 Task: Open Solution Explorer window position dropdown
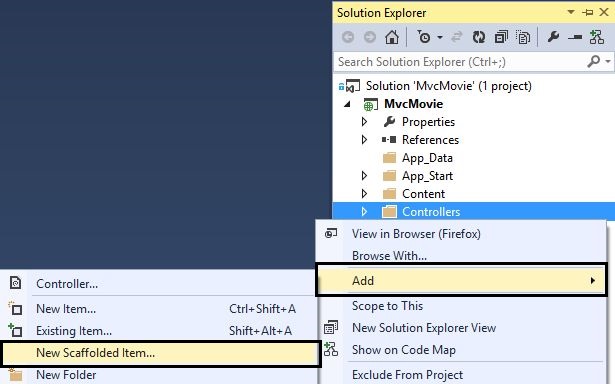(571, 12)
